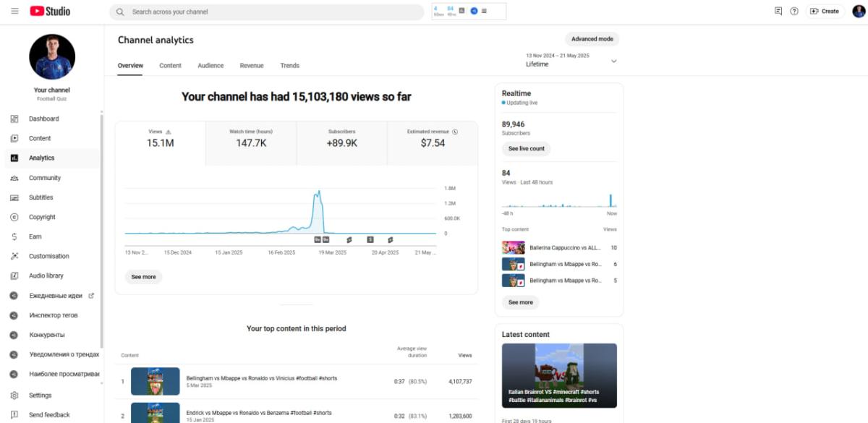This screenshot has width=868, height=423.
Task: Open the extension widget's list menu icon
Action: click(x=484, y=12)
